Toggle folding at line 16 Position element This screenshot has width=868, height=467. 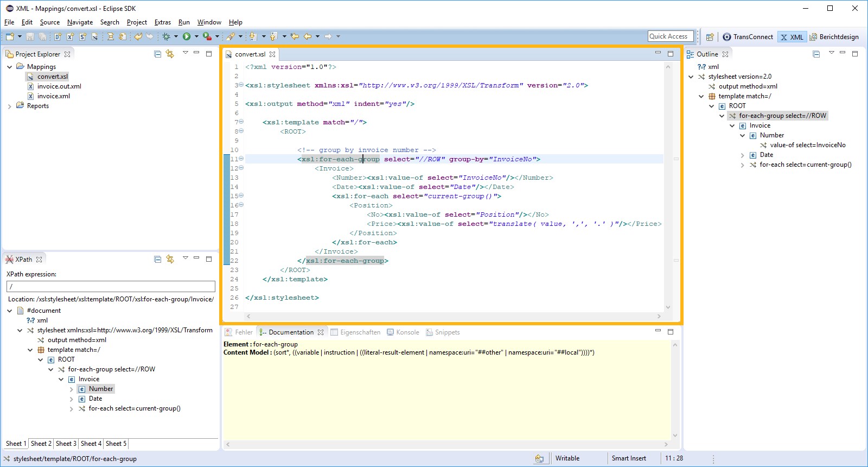(241, 205)
